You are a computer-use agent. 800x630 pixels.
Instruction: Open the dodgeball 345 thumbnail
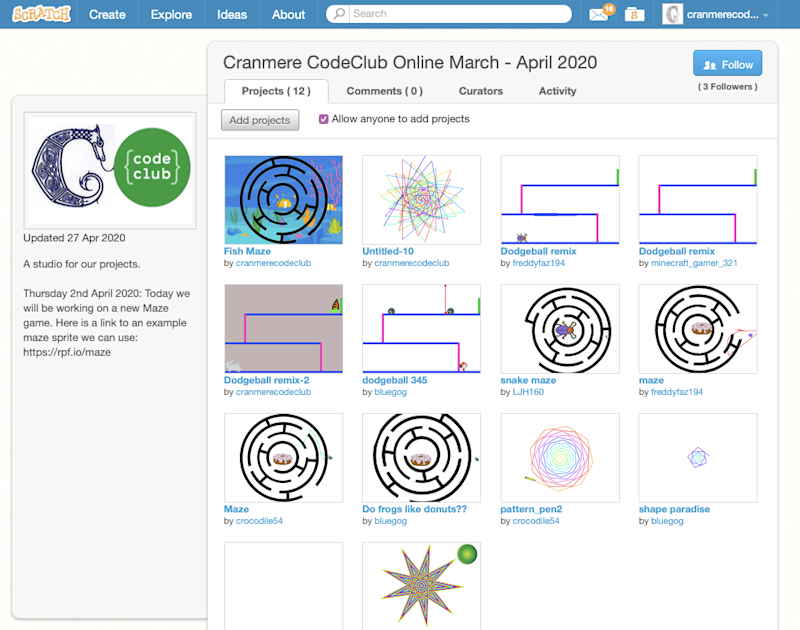click(421, 329)
